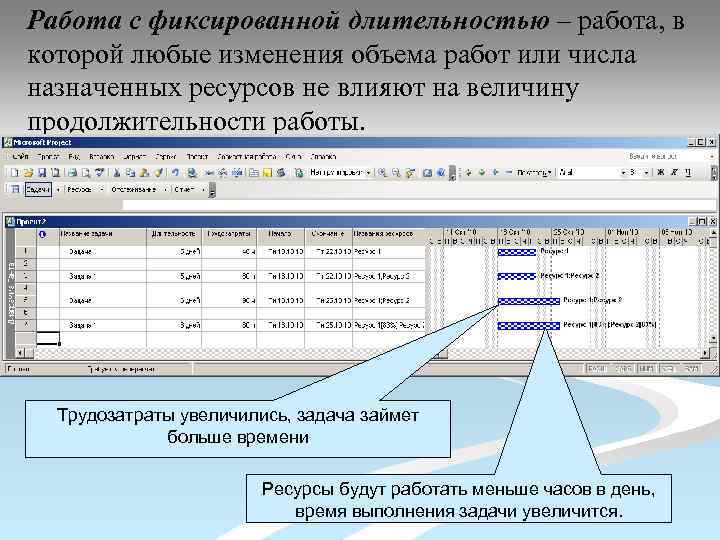The height and width of the screenshot is (540, 720).
Task: Open the Сервис menu
Action: point(166,157)
